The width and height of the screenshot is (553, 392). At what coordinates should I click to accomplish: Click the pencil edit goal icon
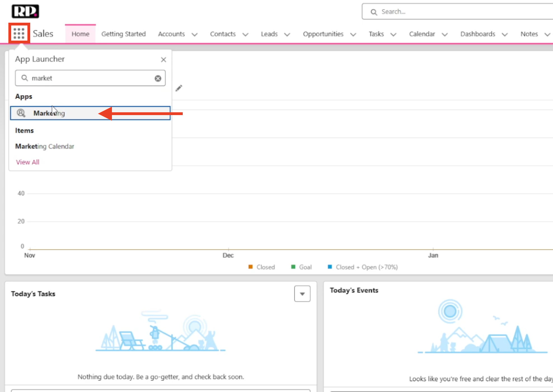click(179, 88)
